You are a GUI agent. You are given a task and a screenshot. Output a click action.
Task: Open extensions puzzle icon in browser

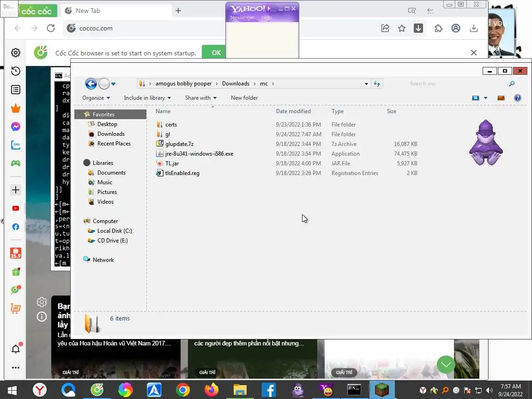438,28
